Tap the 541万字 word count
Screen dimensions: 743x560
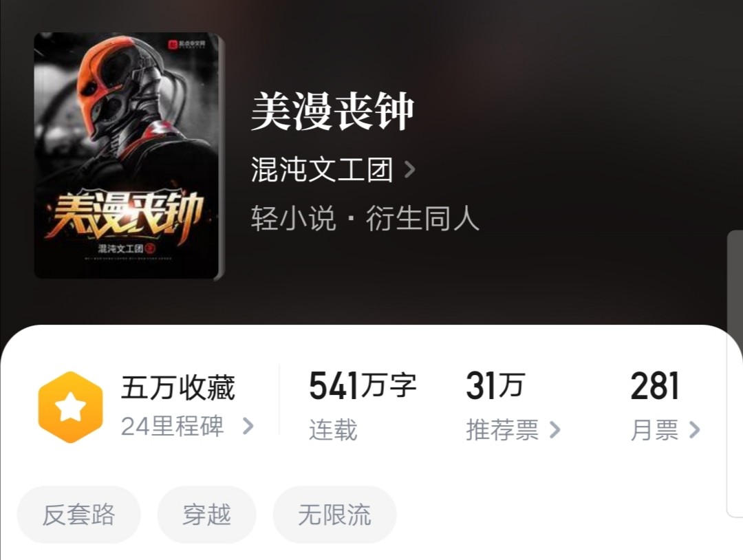pos(363,386)
